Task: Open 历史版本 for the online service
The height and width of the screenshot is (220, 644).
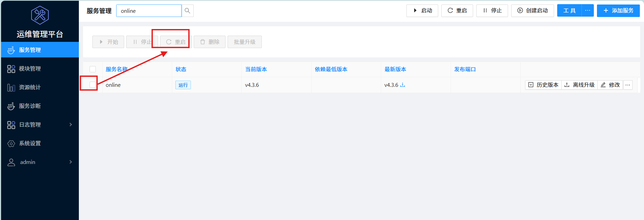Action: [543, 85]
